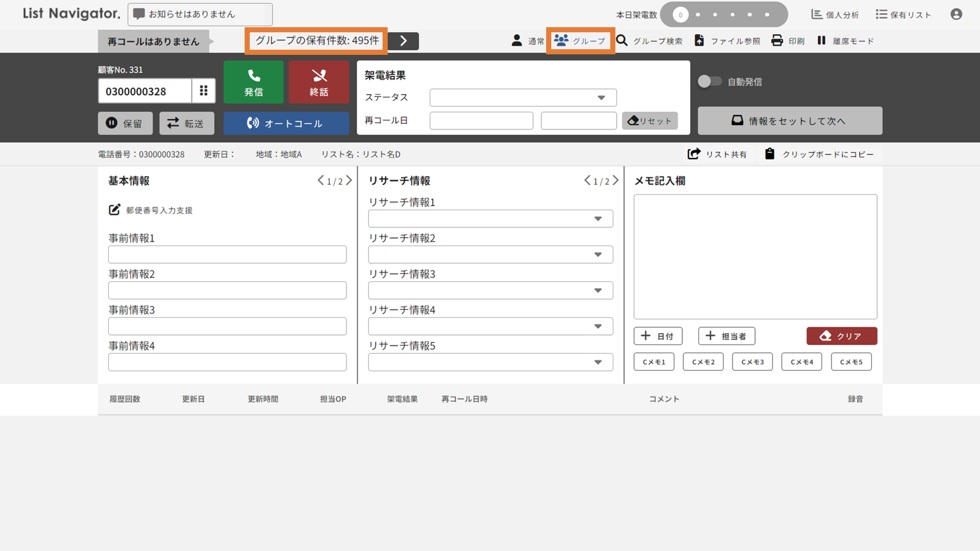Switch to the グループ tab
Viewport: 980px width, 551px height.
coord(580,40)
